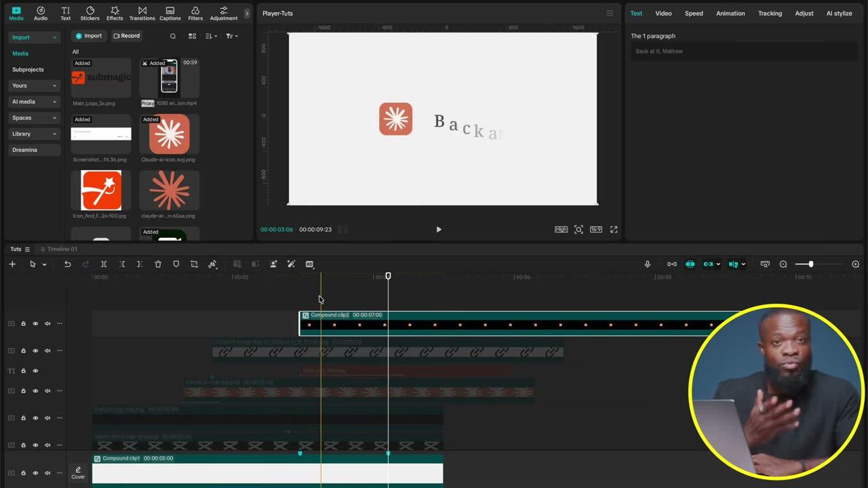
Task: Lock the text track
Action: tap(23, 371)
